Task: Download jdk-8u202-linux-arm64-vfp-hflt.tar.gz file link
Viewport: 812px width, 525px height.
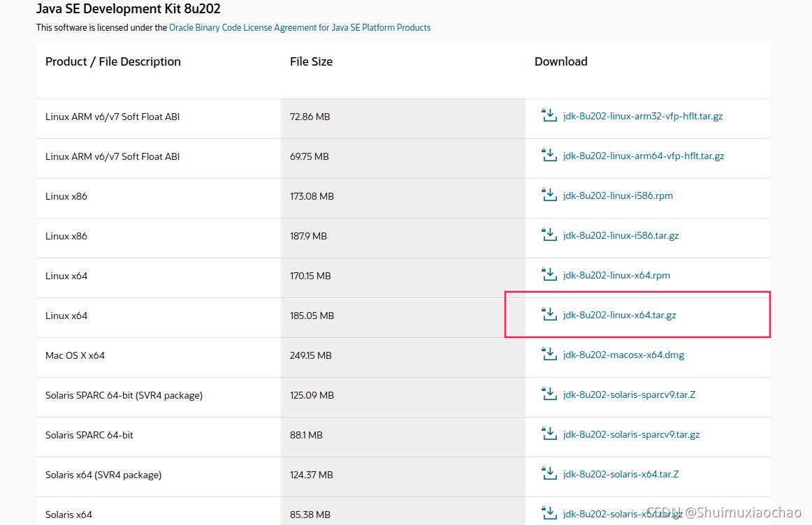Action: coord(643,156)
